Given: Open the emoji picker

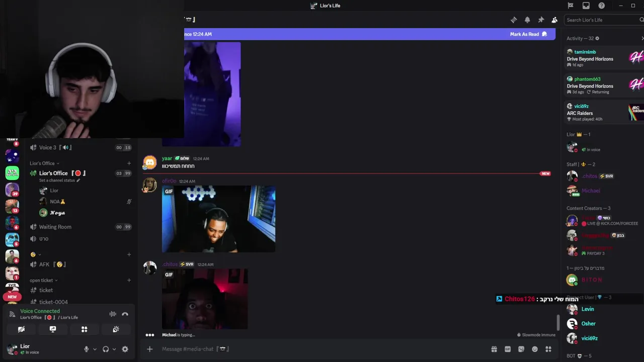Looking at the screenshot, I should pos(535,349).
